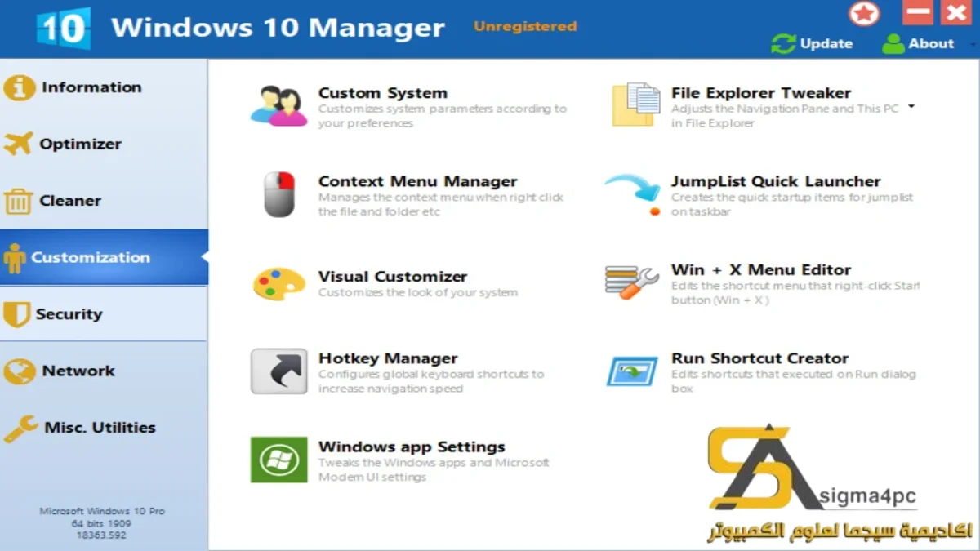Image resolution: width=980 pixels, height=551 pixels.
Task: Click the Update button label
Action: (826, 44)
